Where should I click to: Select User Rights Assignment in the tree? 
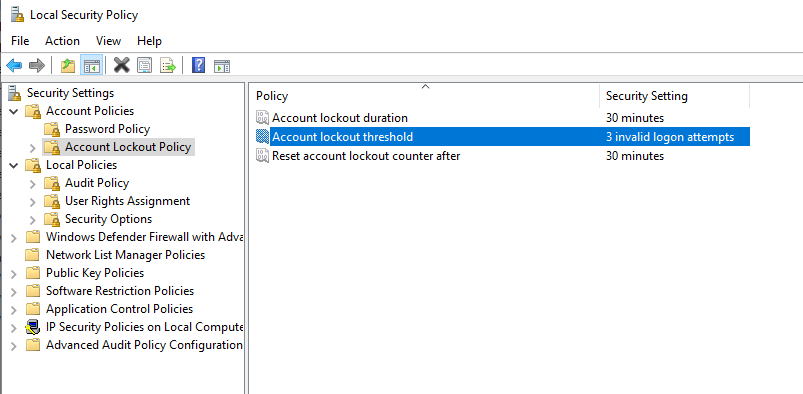click(128, 201)
